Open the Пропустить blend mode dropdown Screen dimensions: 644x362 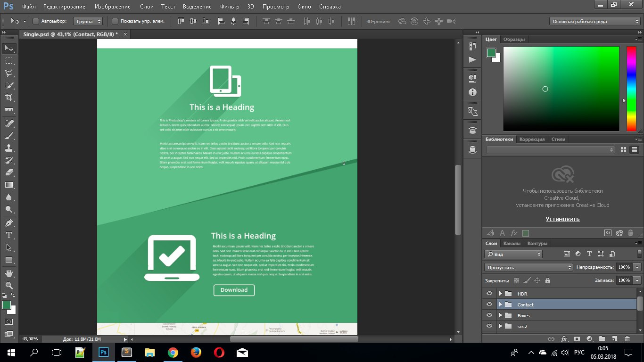pyautogui.click(x=528, y=267)
